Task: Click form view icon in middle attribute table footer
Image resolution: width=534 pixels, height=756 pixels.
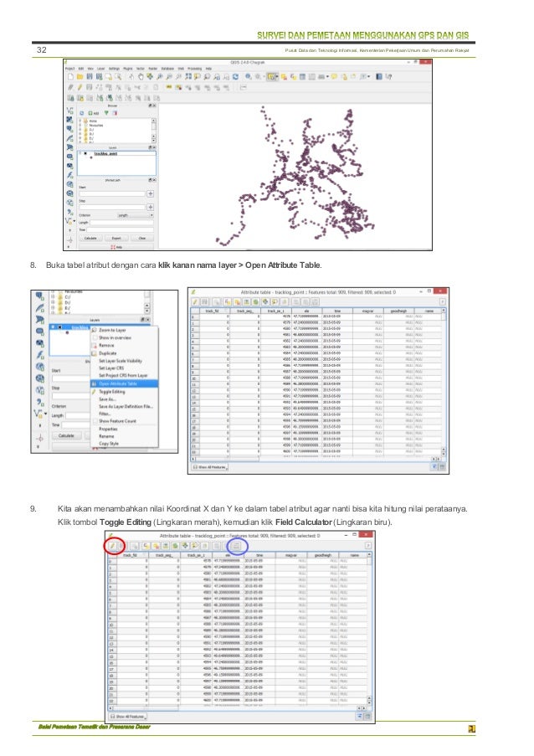Action: coord(434,466)
